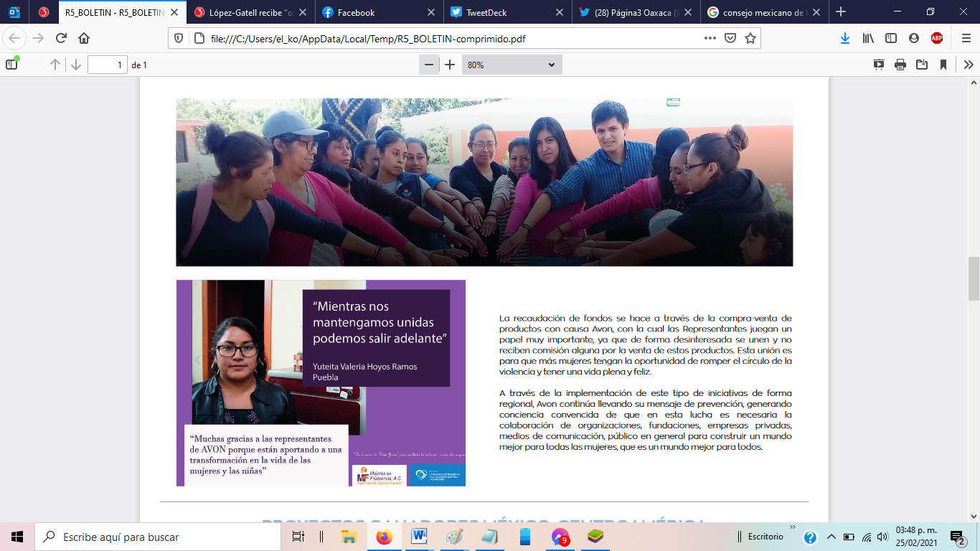
Task: Open Windows notification center
Action: coord(958,537)
